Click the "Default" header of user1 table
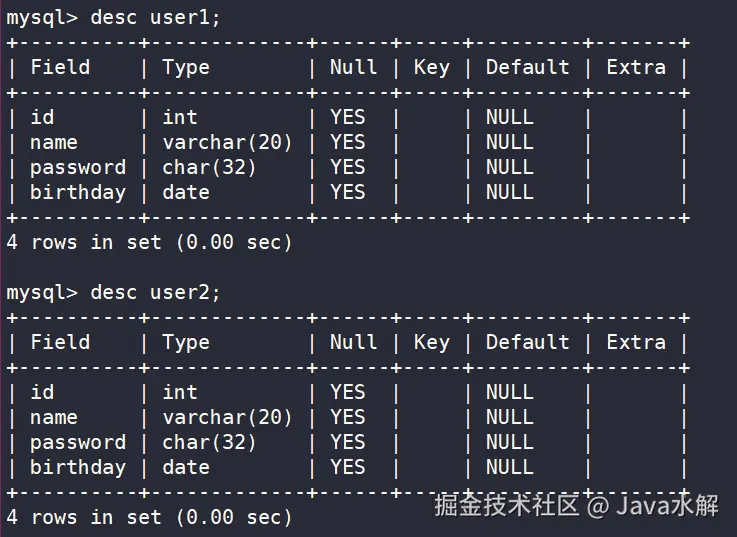The width and height of the screenshot is (737, 537). click(527, 67)
